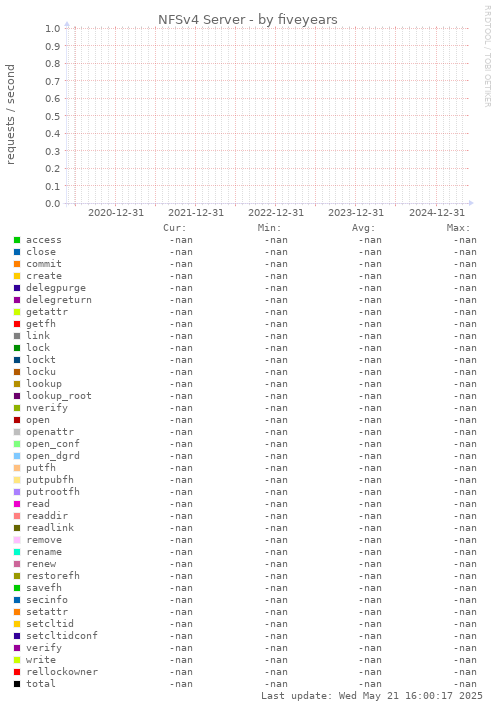This screenshot has width=497, height=708.
Task: Click the open legend label
Action: pyautogui.click(x=38, y=420)
